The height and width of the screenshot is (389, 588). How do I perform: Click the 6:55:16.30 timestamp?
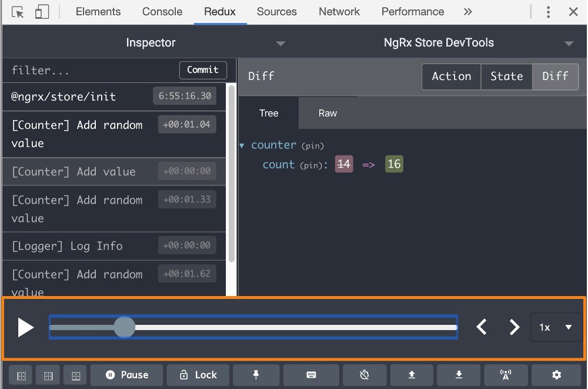pos(185,96)
